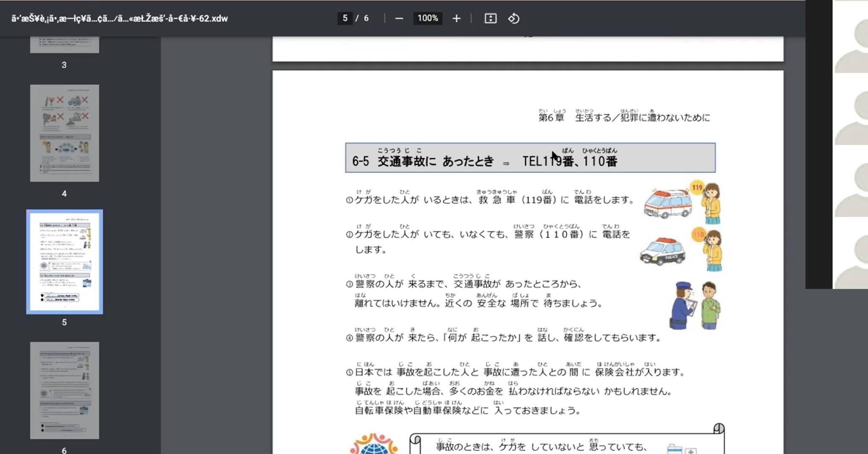Click the globe logo with people at page bottom
The width and height of the screenshot is (868, 454).
click(374, 444)
